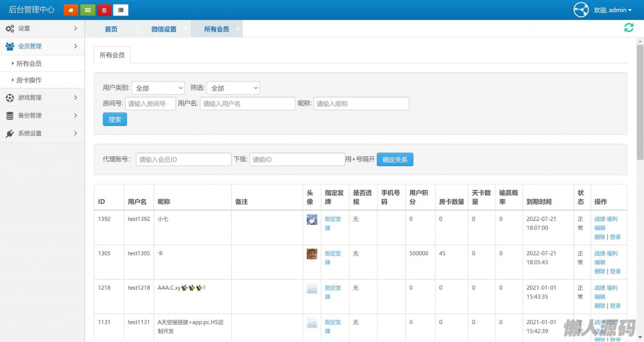
Task: Click the 代理账号 member ID input field
Action: 184,160
